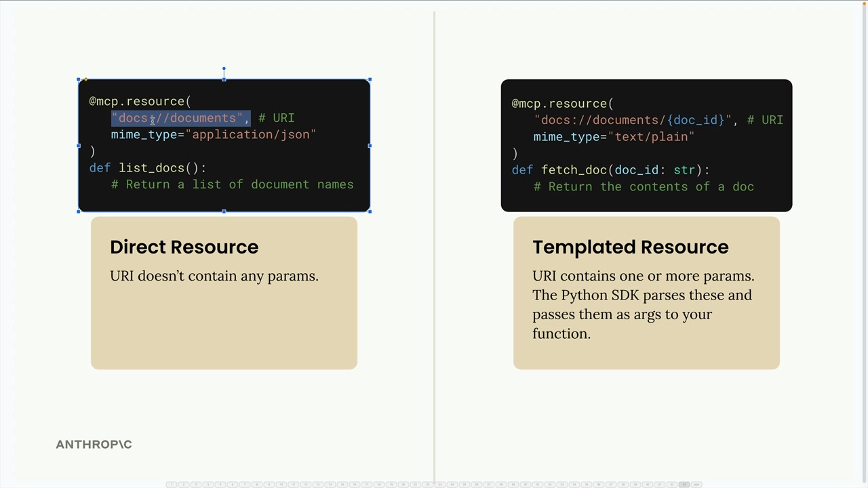Click the 'def fetch_doc(doc_id: str):' code line

click(x=610, y=170)
